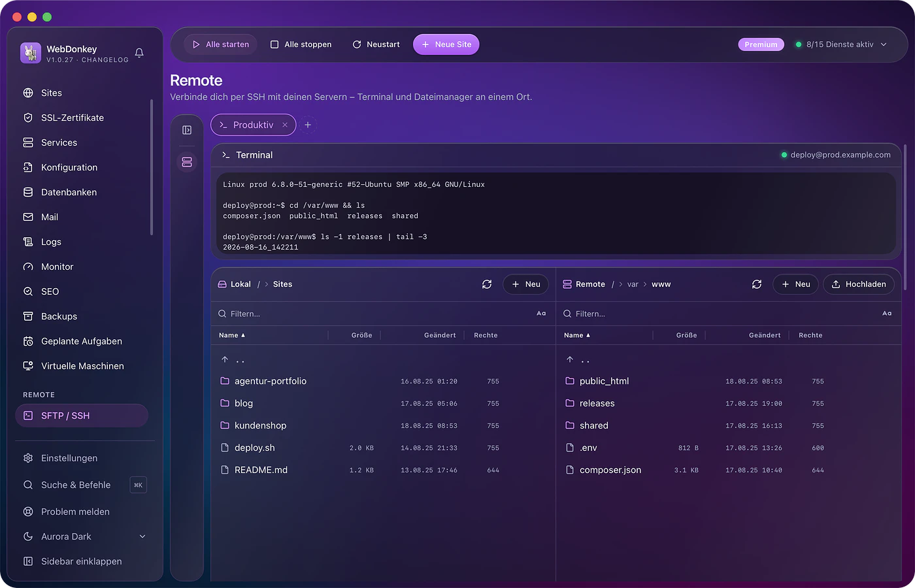This screenshot has width=915, height=588.
Task: Select the SFTP / SSH item
Action: (x=82, y=416)
